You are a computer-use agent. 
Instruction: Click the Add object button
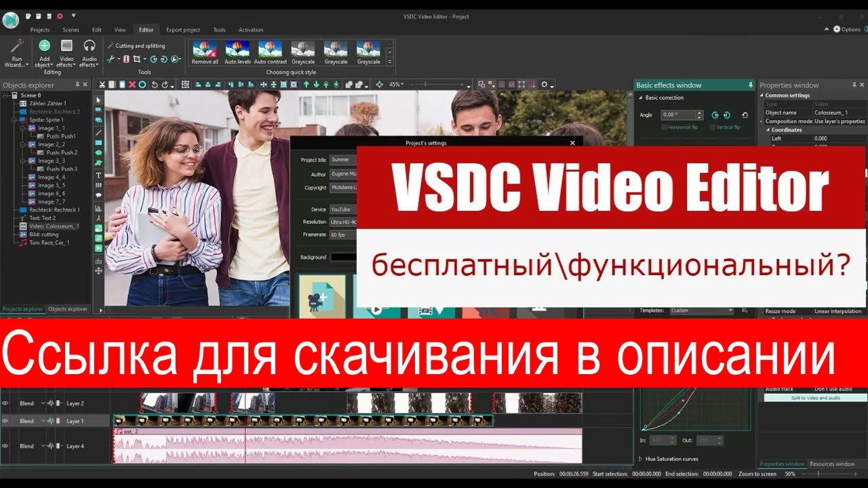coord(44,52)
